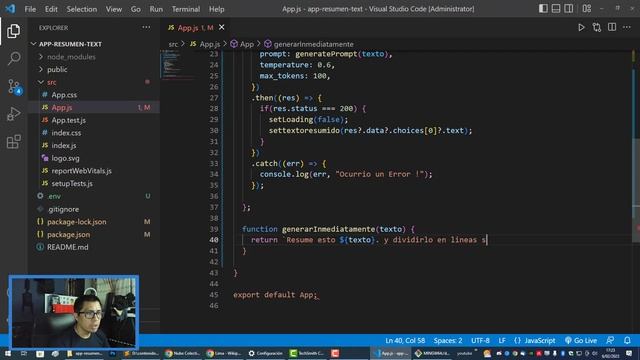Screen dimensions: 640x360
Task: Open index.css in explorer
Action: click(x=94, y=133)
